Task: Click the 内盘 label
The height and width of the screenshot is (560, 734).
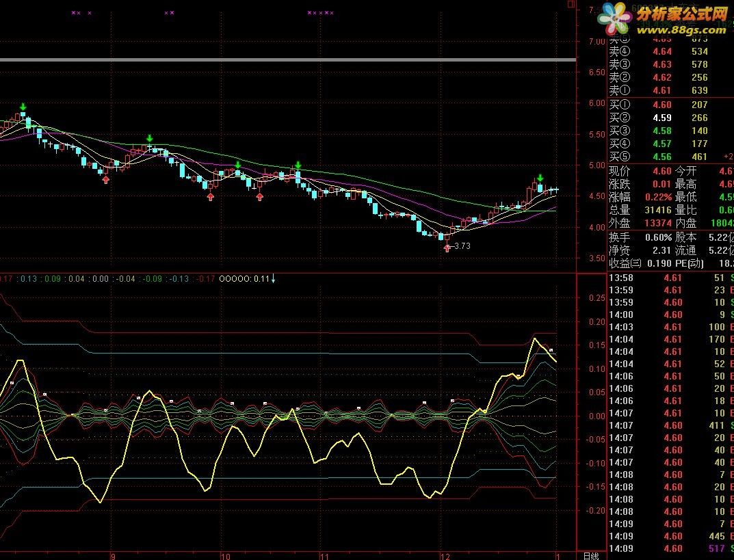Action: tap(686, 224)
